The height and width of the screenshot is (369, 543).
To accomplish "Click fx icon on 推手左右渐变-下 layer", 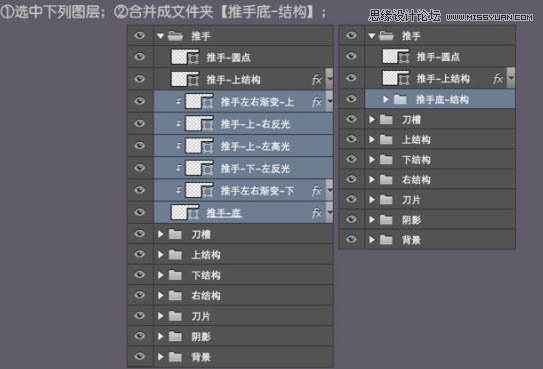I will coord(317,191).
